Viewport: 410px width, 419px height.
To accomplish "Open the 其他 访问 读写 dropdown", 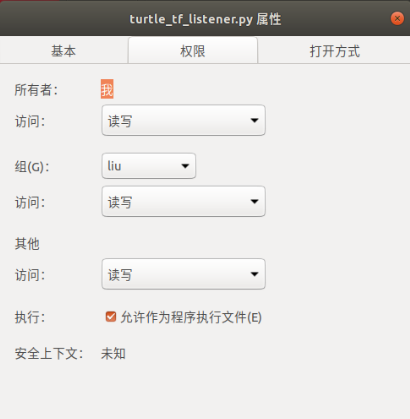I will tap(184, 274).
